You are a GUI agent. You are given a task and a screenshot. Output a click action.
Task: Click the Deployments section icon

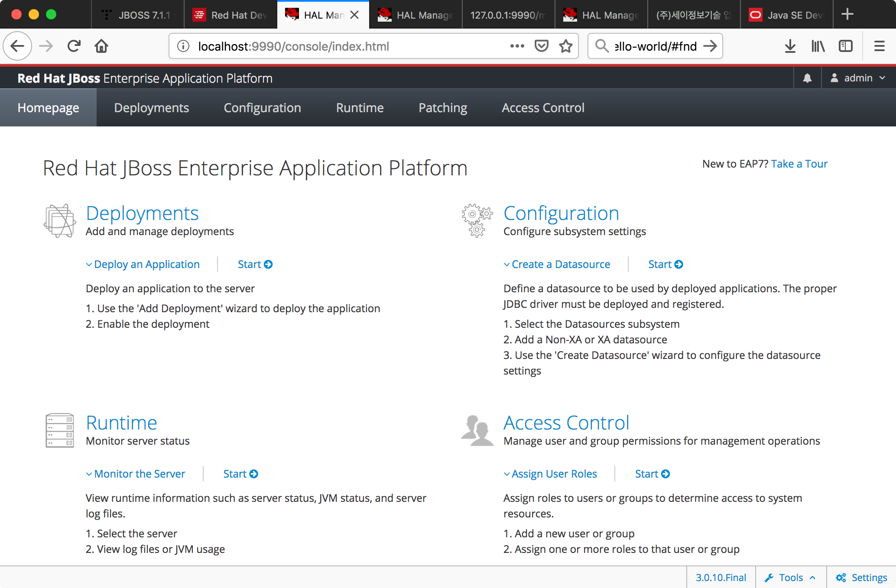click(60, 221)
